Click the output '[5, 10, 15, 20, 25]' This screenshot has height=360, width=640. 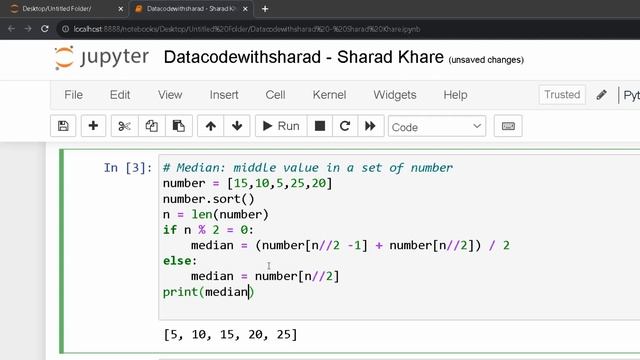pyautogui.click(x=230, y=335)
